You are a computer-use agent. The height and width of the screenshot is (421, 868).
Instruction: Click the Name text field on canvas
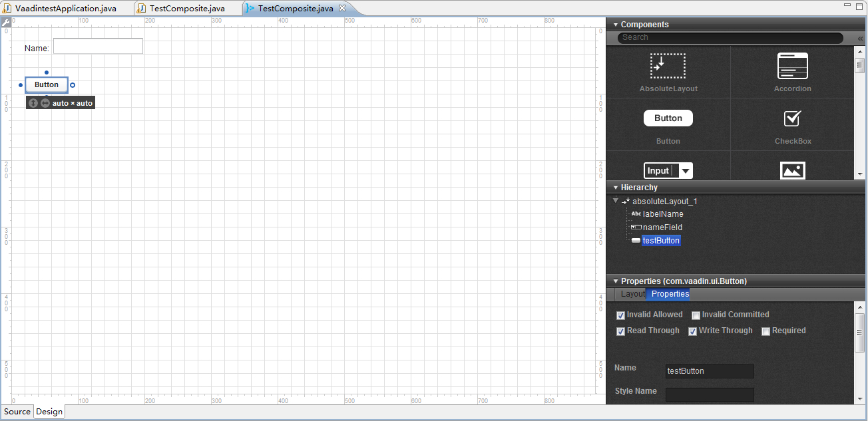pos(98,47)
